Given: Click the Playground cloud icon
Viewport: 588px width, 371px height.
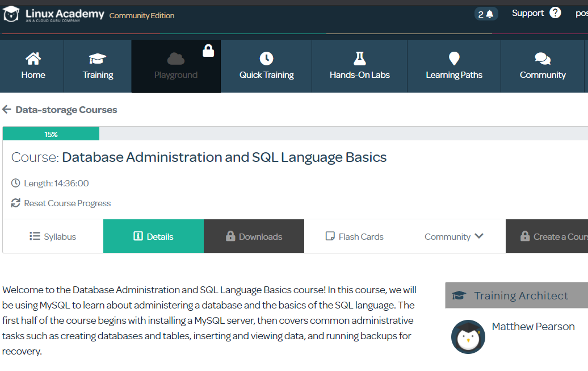Looking at the screenshot, I should (175, 59).
